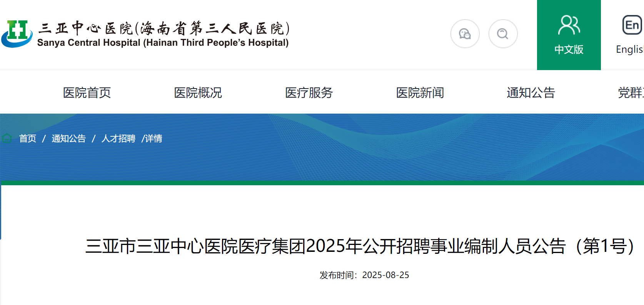Viewport: 644px width, 305px height.
Task: Go to 通知公告 breadcrumb link
Action: coord(69,139)
